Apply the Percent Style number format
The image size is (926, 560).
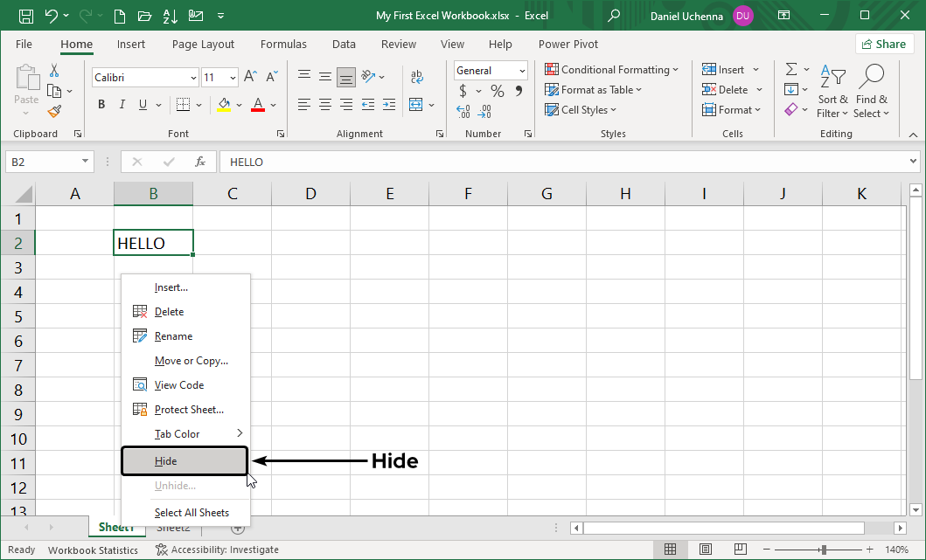[x=496, y=90]
